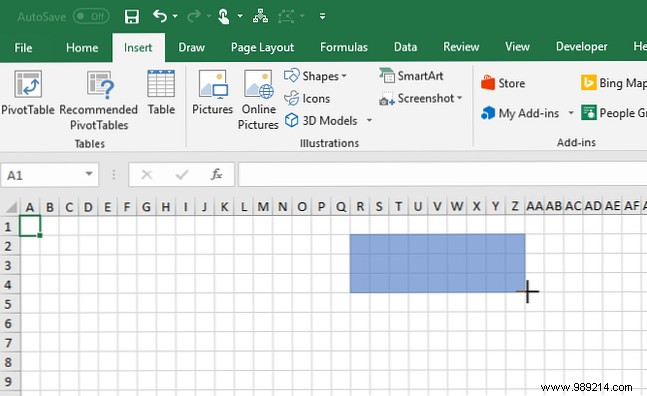
Task: Select column header M
Action: point(263,206)
